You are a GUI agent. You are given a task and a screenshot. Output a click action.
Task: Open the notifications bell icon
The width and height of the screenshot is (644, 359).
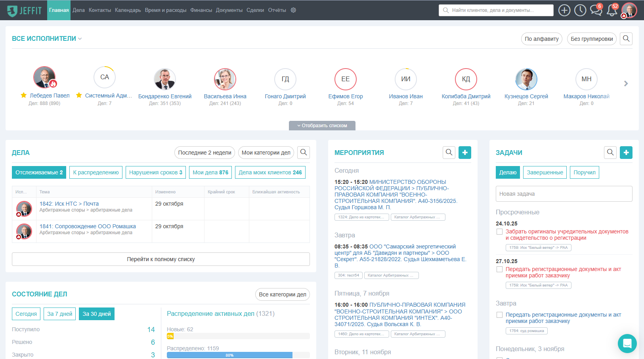tap(612, 10)
